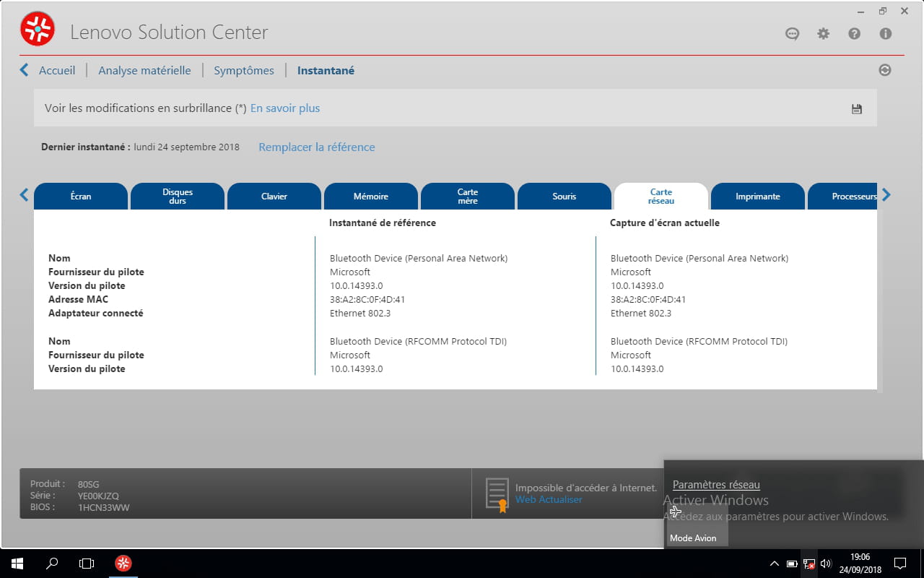
Task: Open settings gear icon in header
Action: (x=824, y=34)
